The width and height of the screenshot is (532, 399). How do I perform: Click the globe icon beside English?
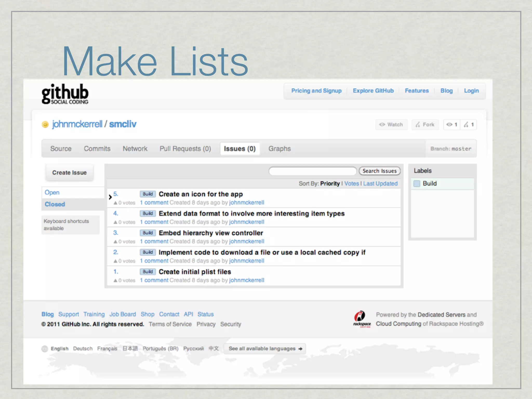(45, 349)
